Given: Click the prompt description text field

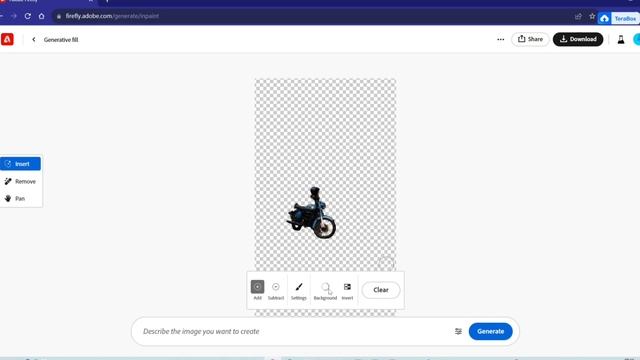Looking at the screenshot, I should pyautogui.click(x=294, y=331).
